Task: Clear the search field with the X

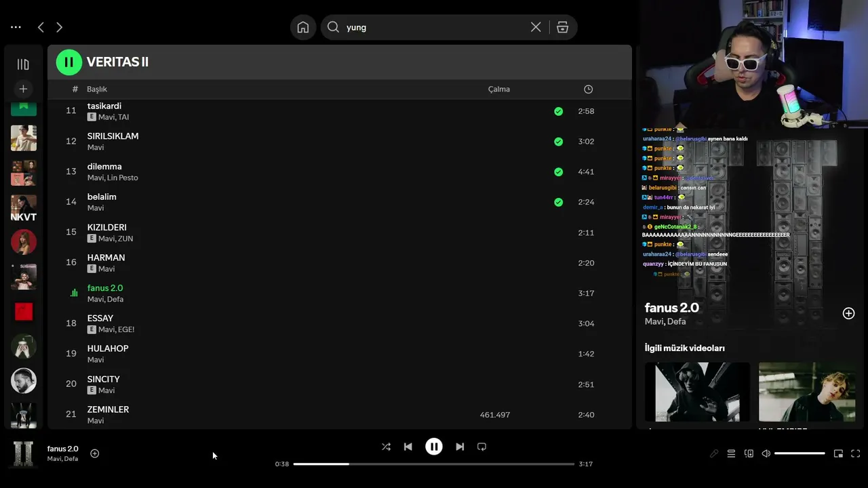Action: pyautogui.click(x=536, y=27)
